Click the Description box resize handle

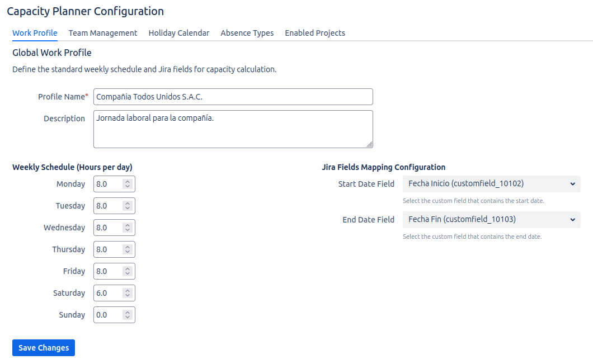click(370, 144)
